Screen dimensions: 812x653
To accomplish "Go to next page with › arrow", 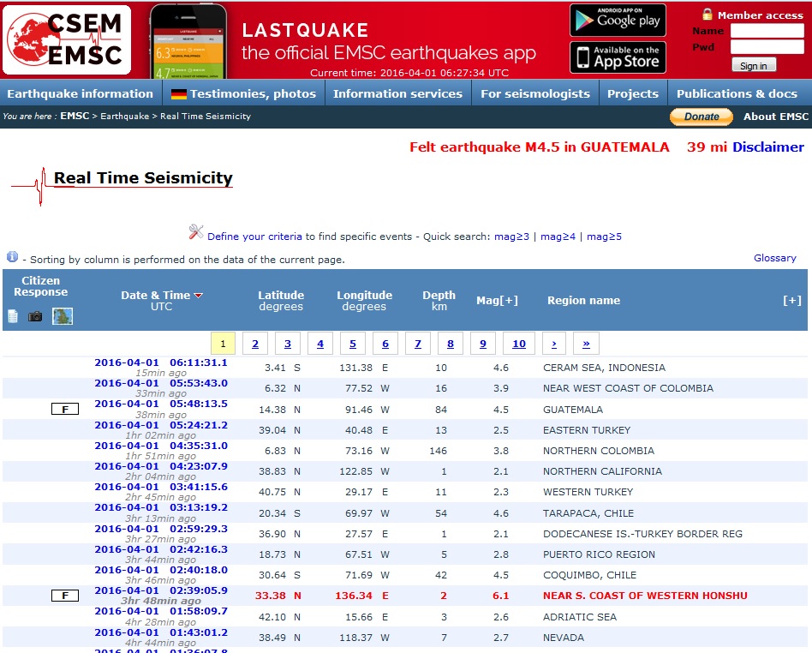I will [554, 344].
